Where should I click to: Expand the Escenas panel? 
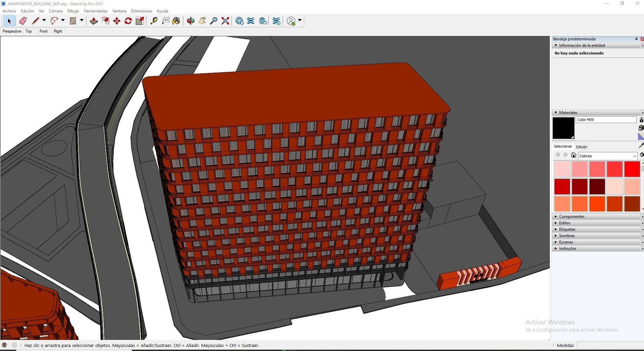click(556, 242)
